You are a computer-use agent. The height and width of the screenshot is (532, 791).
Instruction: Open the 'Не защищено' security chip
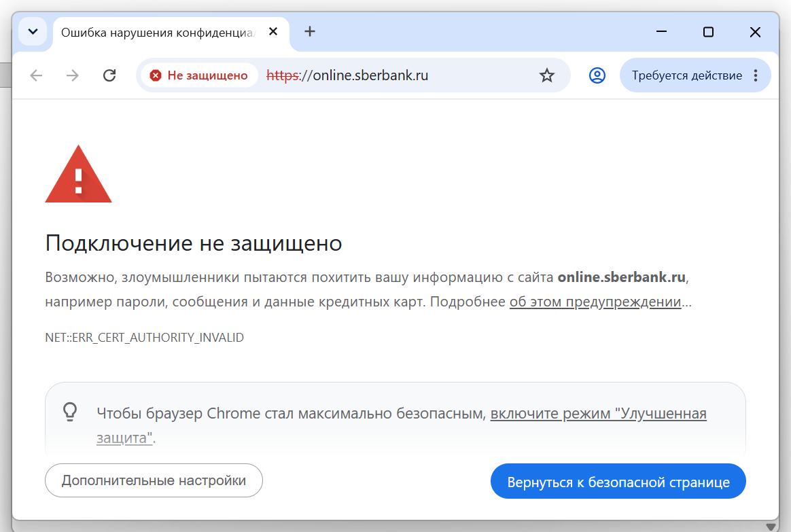coord(199,75)
